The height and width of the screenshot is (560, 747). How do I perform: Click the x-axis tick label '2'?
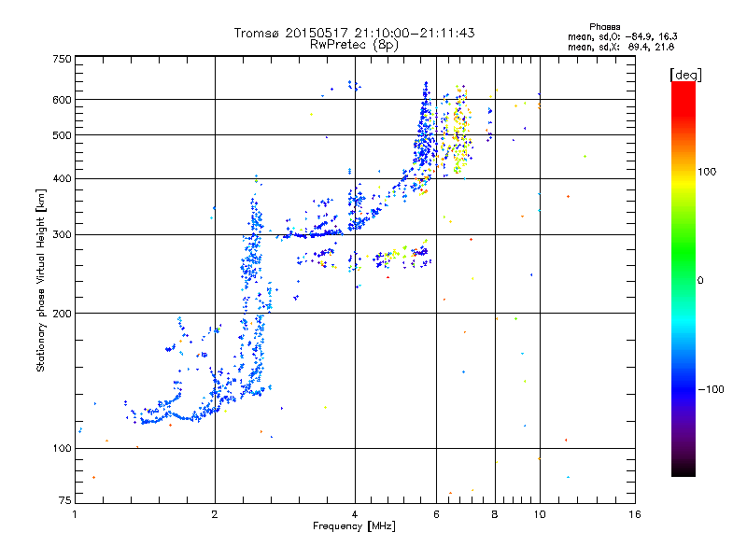click(215, 514)
